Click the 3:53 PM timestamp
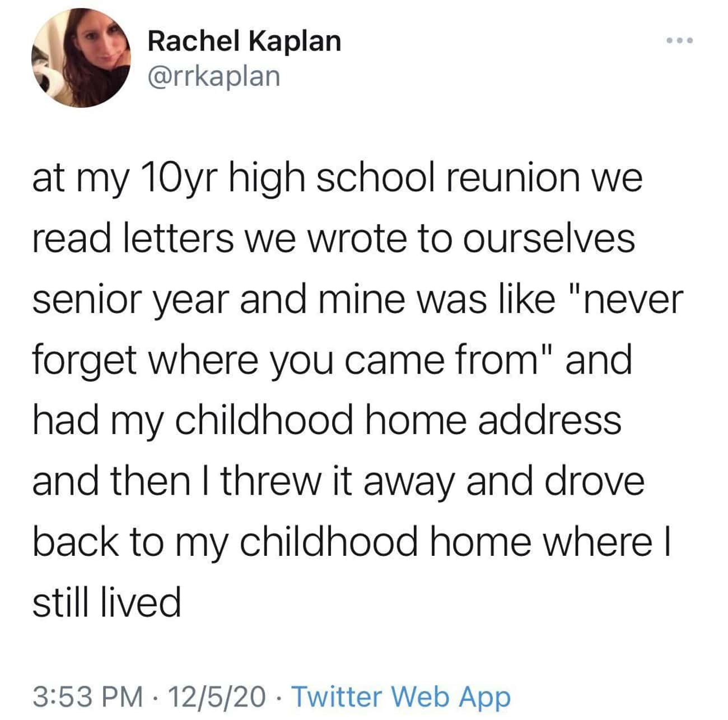Viewport: 728px width, 720px height. pos(87,696)
